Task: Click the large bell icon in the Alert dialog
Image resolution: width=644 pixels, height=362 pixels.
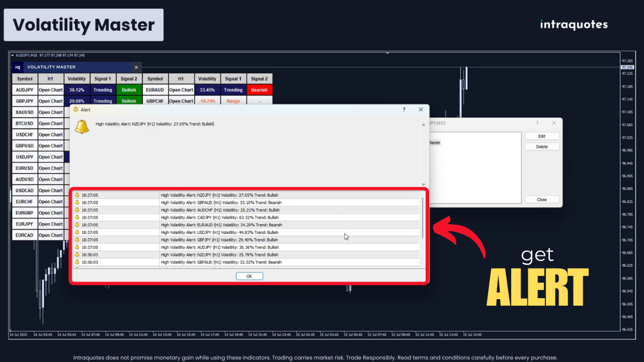Action: 82,127
